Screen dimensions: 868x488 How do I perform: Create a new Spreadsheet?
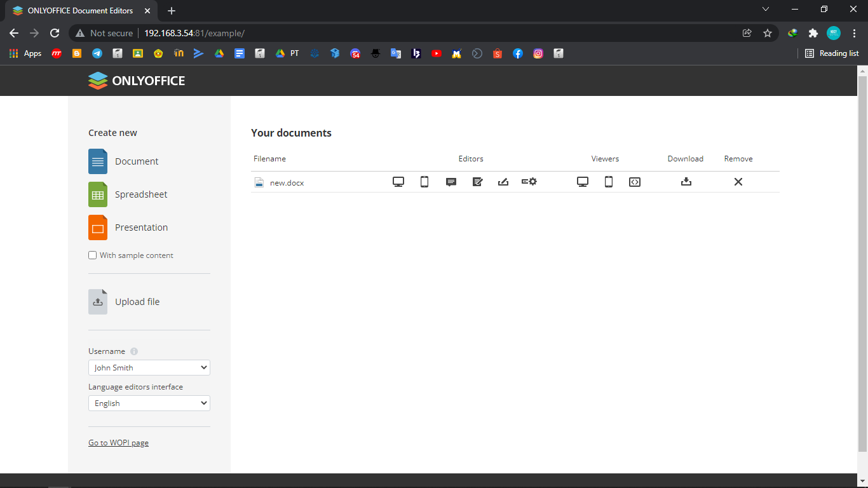point(141,194)
